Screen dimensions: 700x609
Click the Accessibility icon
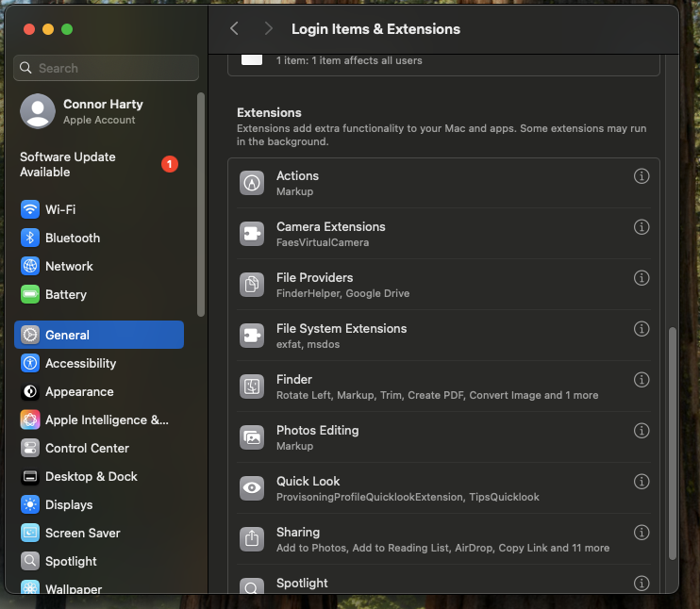pos(30,363)
